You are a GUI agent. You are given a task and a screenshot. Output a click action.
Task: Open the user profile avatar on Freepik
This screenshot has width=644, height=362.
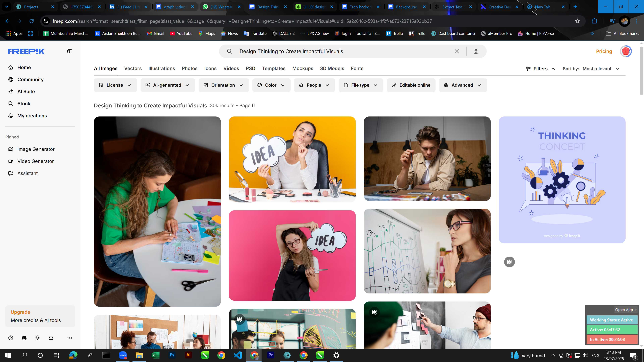626,51
